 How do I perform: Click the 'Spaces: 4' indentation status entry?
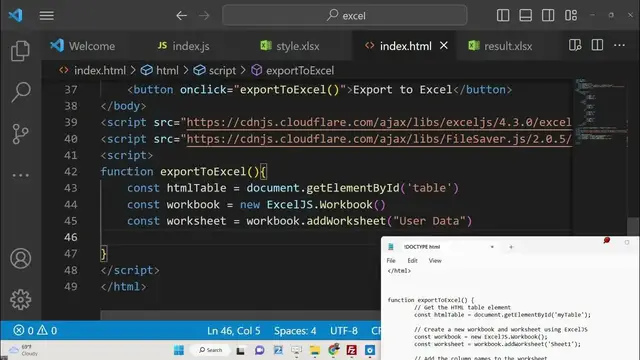[295, 330]
